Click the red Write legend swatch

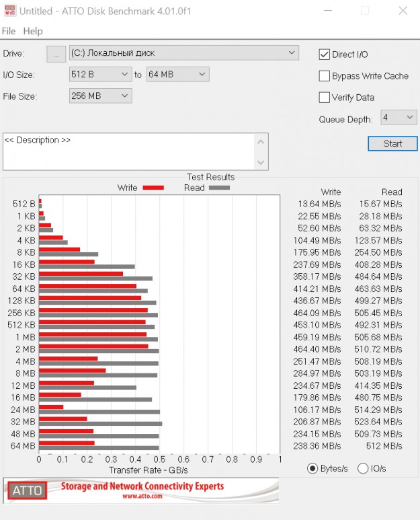(x=153, y=188)
